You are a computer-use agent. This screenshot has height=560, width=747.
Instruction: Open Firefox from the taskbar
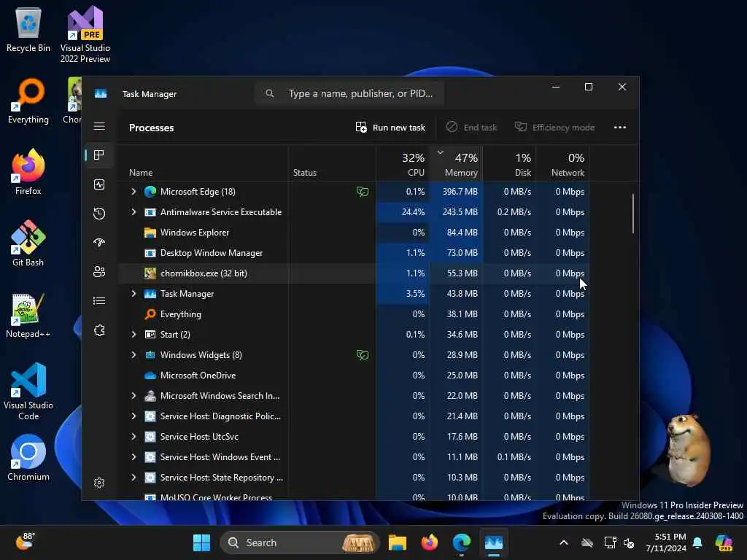(x=429, y=542)
